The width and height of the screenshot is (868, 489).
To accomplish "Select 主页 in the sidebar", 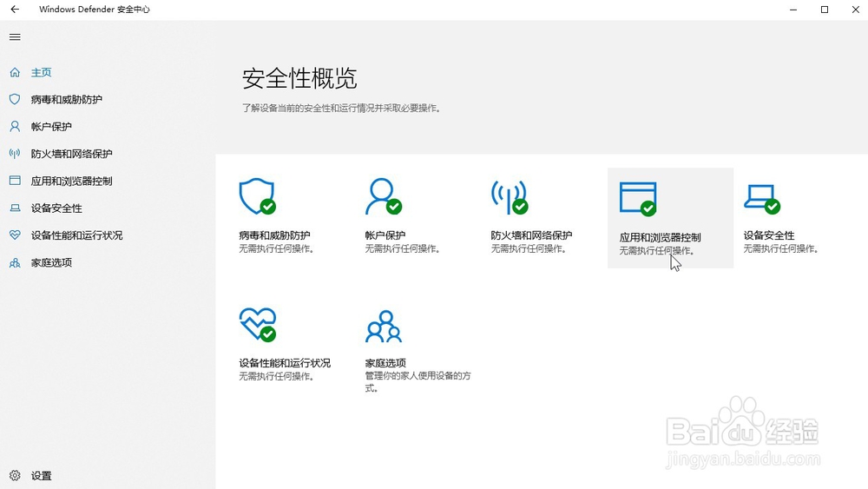I will 41,73.
